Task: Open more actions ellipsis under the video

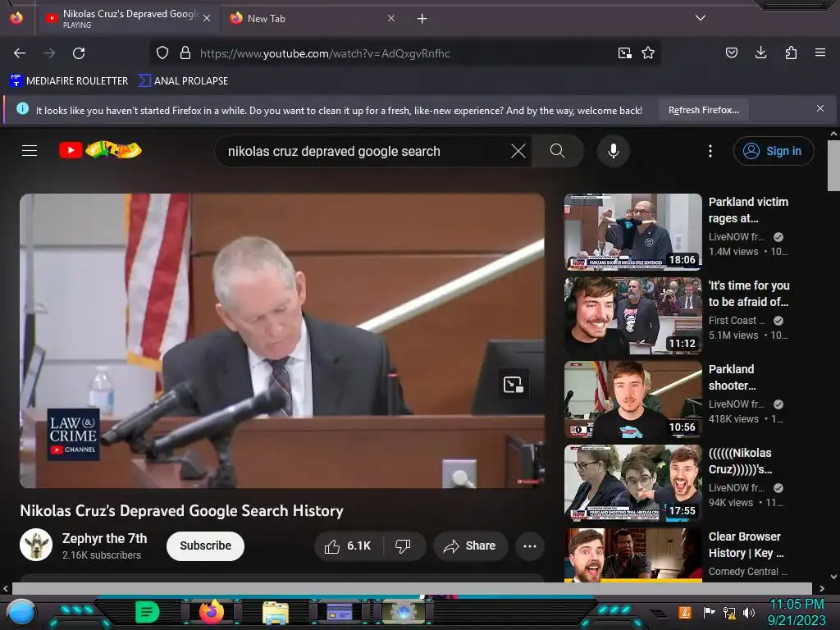Action: tap(530, 546)
